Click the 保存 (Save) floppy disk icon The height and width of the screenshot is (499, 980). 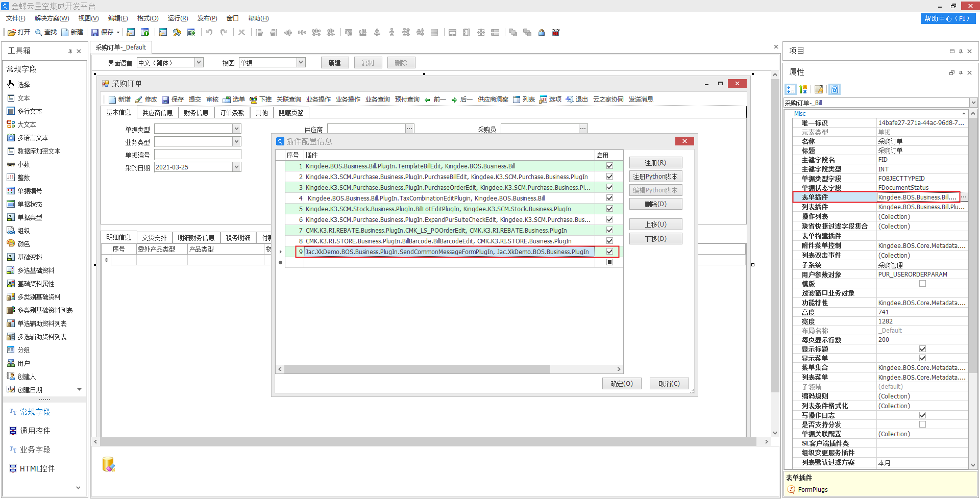[x=95, y=32]
